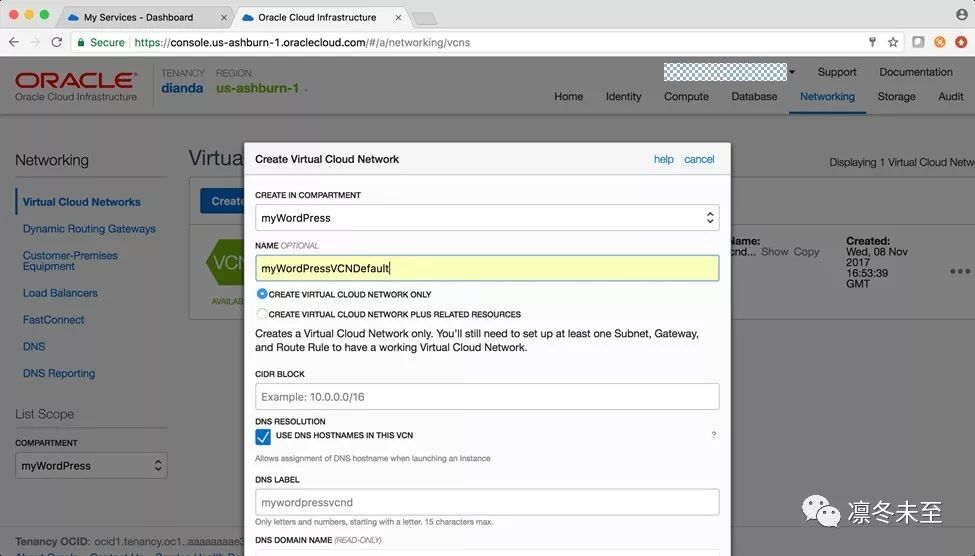
Task: Switch to the My Services - Dashboard tab
Action: coord(138,17)
